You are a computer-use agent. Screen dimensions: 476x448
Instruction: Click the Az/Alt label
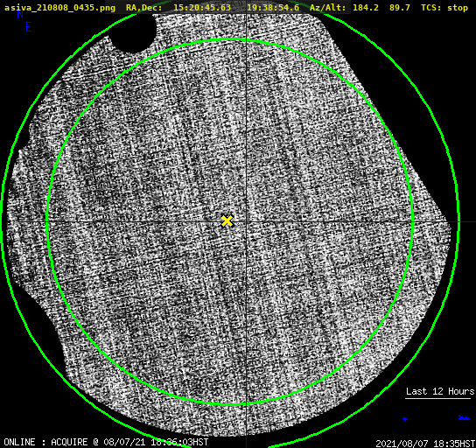327,8
